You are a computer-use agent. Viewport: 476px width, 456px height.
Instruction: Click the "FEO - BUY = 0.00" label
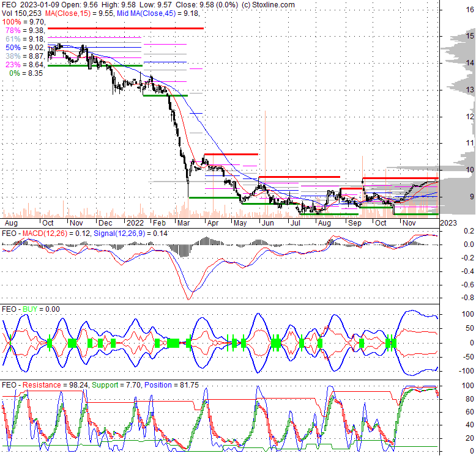click(31, 309)
